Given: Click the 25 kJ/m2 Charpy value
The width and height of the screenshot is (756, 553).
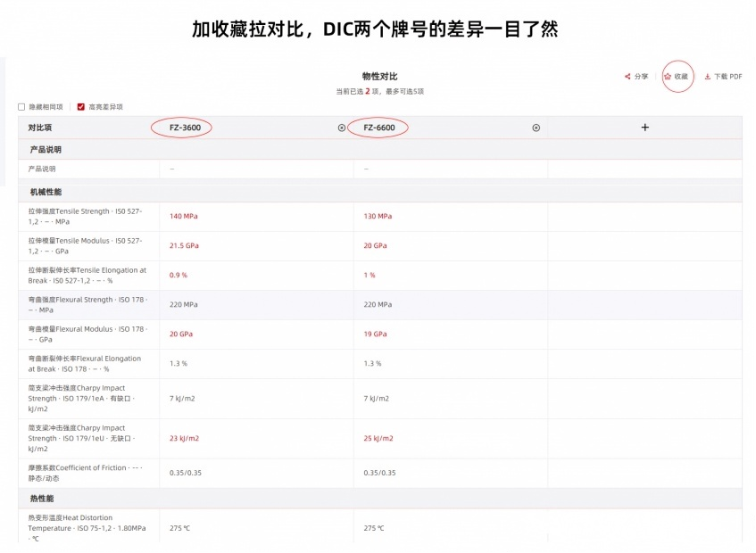Looking at the screenshot, I should [378, 438].
